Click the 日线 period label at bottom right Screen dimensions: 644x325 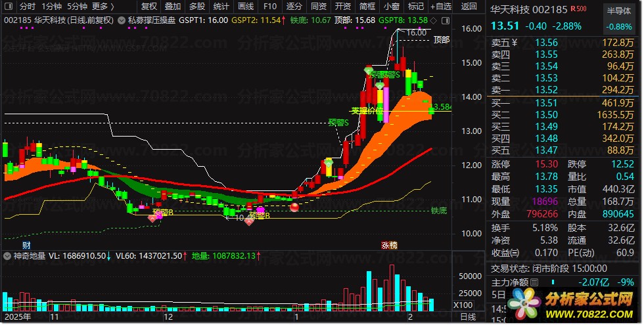point(468,316)
